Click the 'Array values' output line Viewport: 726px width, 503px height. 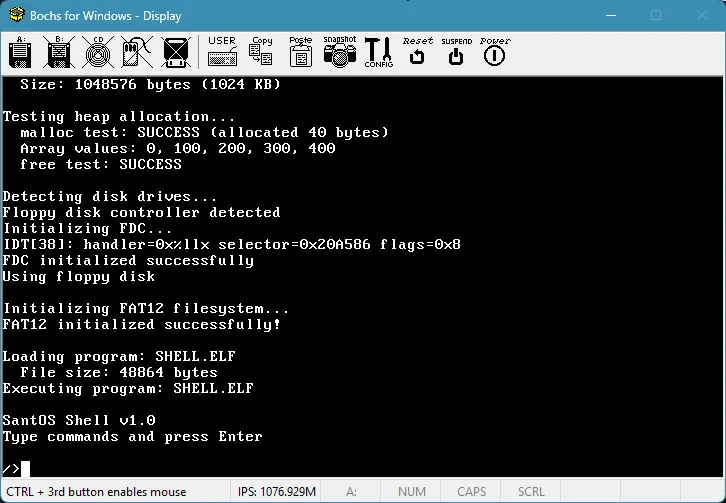point(178,148)
